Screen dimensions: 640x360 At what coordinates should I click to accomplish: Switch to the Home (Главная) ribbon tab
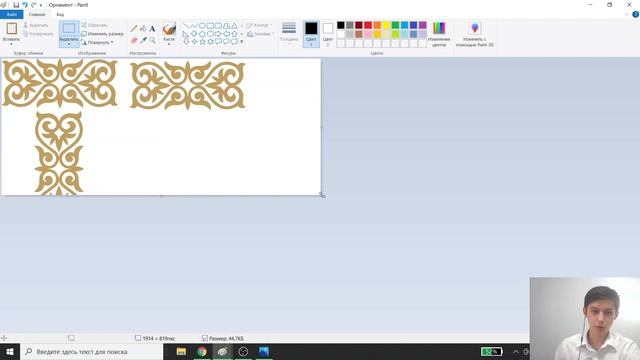coord(37,14)
